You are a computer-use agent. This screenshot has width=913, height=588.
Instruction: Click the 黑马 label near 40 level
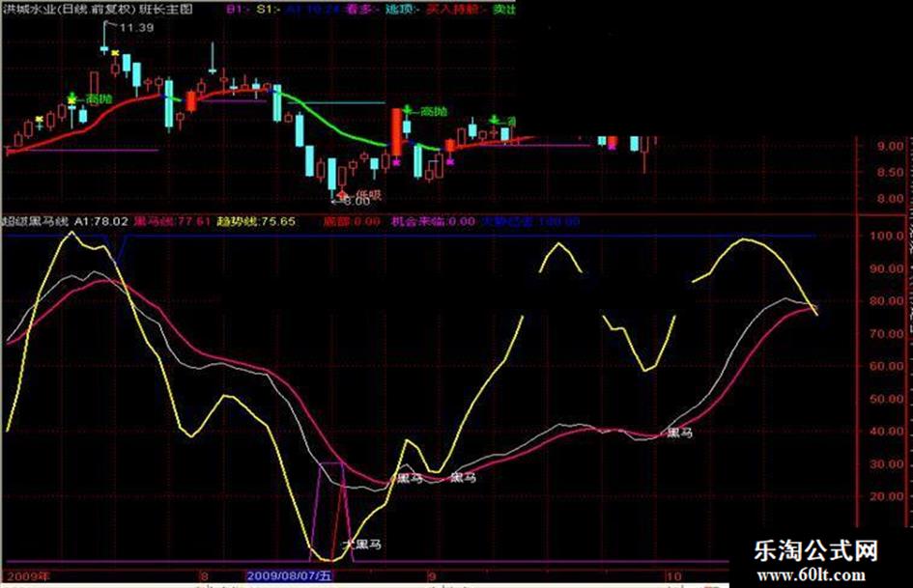(679, 433)
